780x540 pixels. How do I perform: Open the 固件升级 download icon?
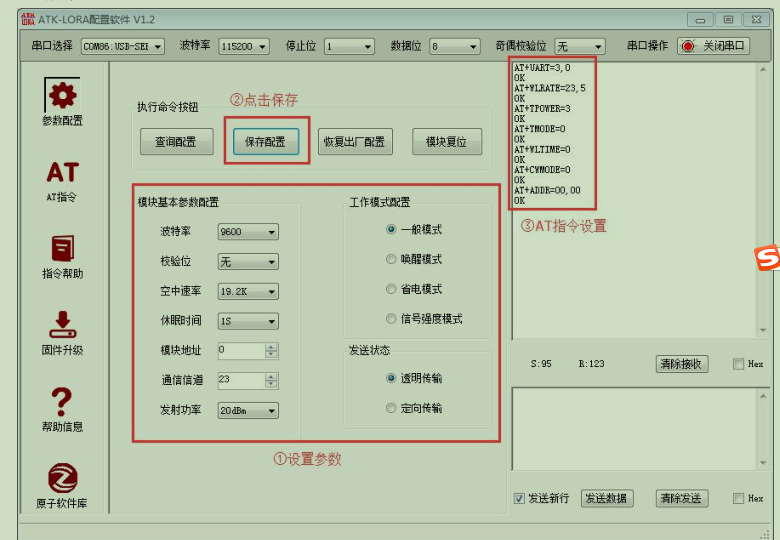tap(63, 325)
